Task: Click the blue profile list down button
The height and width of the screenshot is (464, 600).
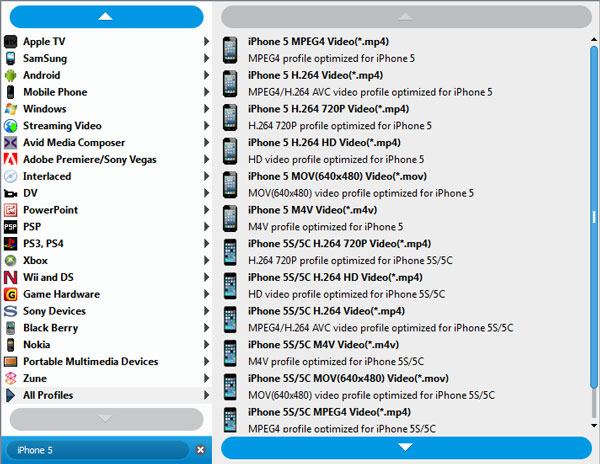Action: click(x=406, y=448)
